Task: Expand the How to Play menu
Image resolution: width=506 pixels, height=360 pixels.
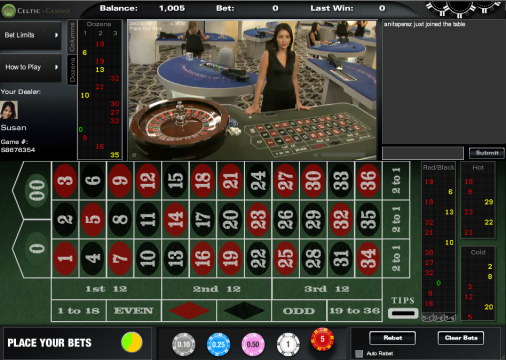Action: 31,67
